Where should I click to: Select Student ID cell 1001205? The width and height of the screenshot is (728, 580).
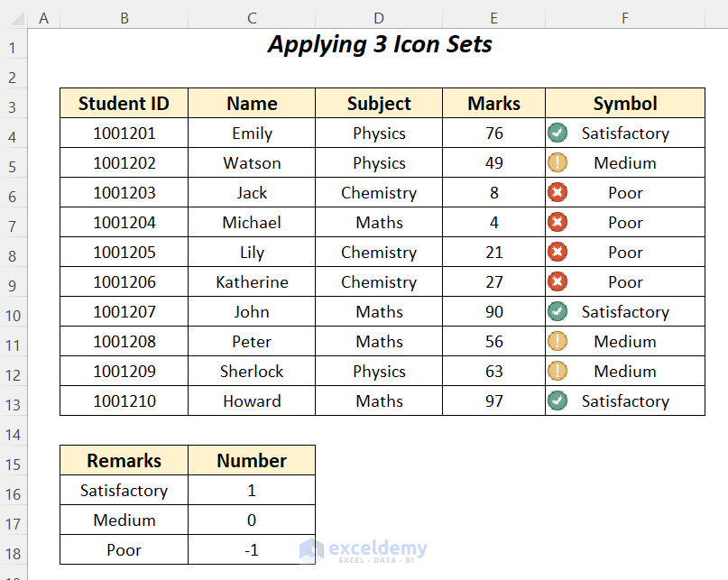[x=124, y=252]
